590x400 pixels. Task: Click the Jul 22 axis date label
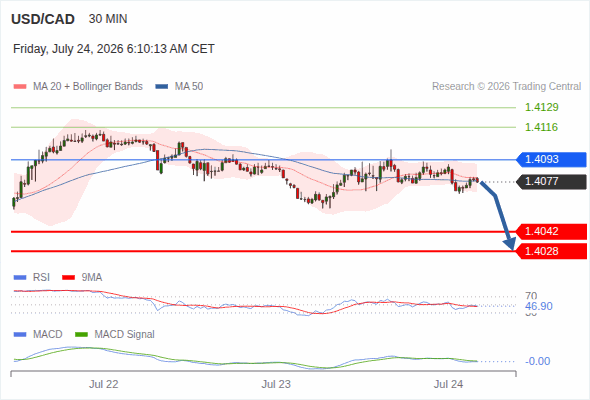(103, 384)
